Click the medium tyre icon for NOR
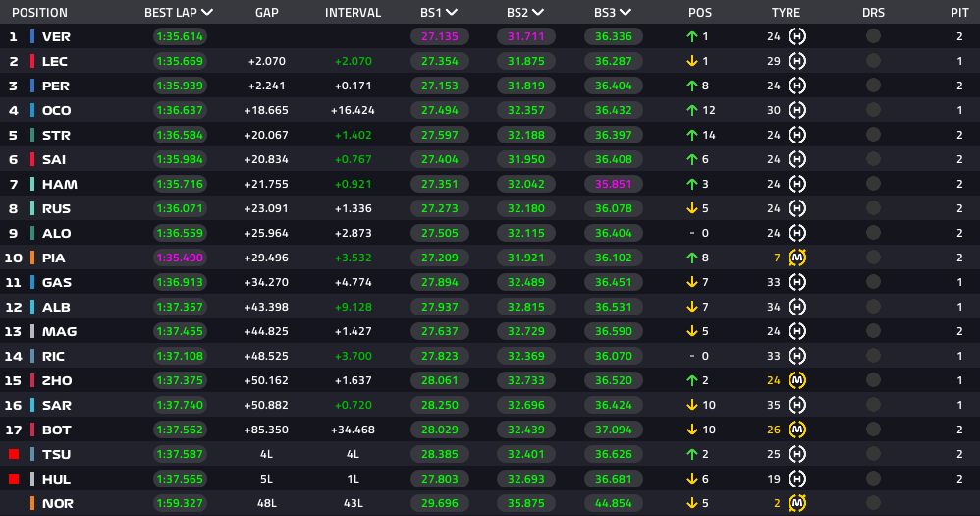 [797, 503]
